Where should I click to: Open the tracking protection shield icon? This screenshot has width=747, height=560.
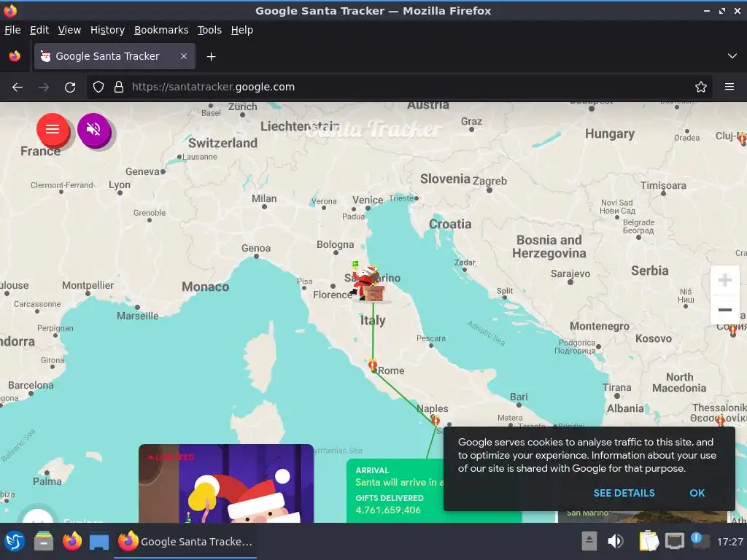click(x=98, y=87)
